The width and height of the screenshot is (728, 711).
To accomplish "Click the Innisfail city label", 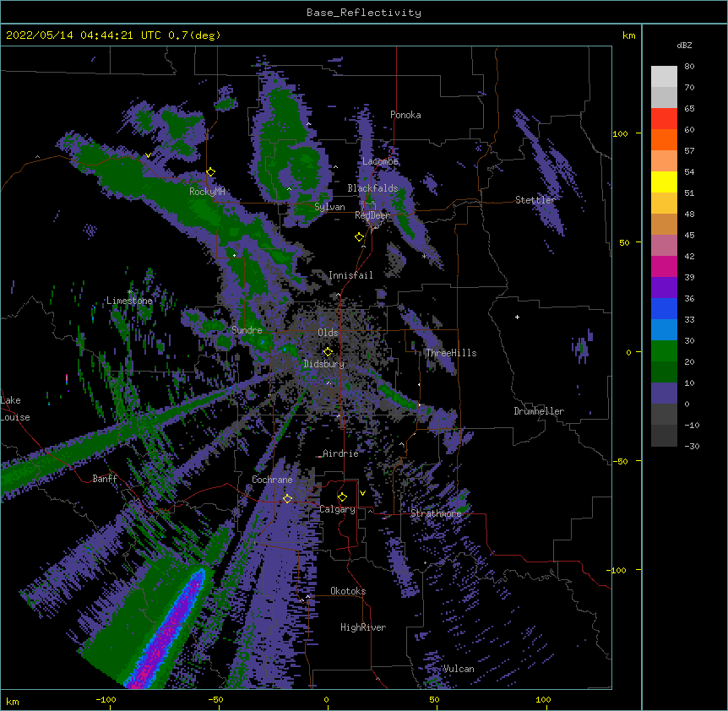I will 350,275.
